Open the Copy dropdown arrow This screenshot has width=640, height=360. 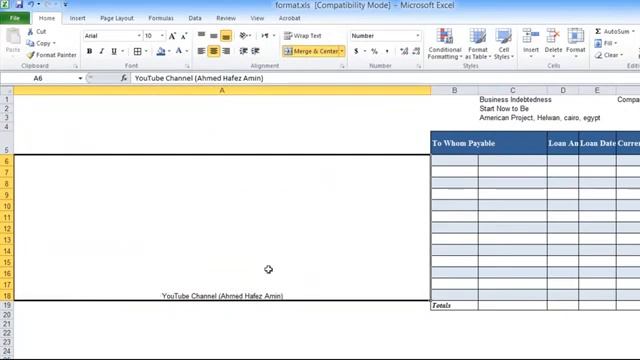pyautogui.click(x=54, y=43)
